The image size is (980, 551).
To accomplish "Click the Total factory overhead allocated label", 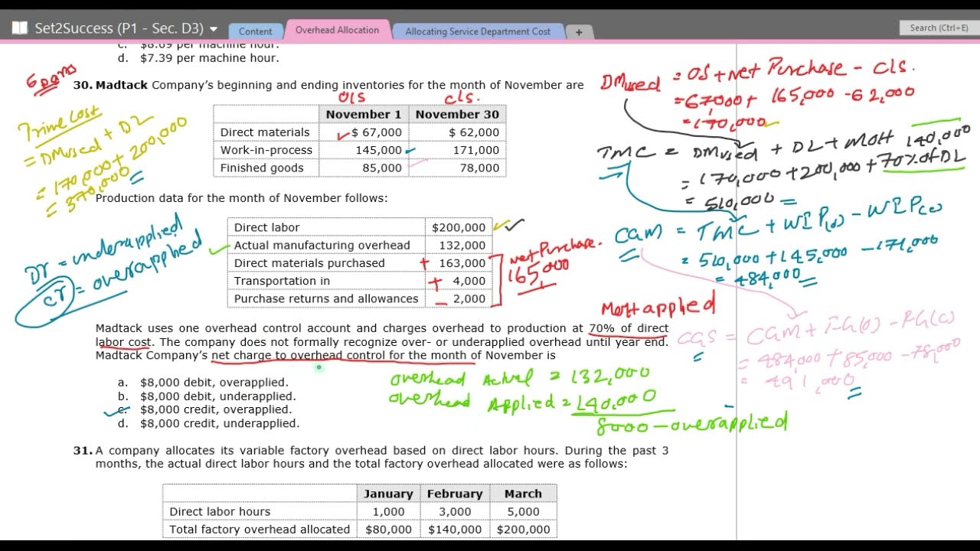I will pos(260,529).
